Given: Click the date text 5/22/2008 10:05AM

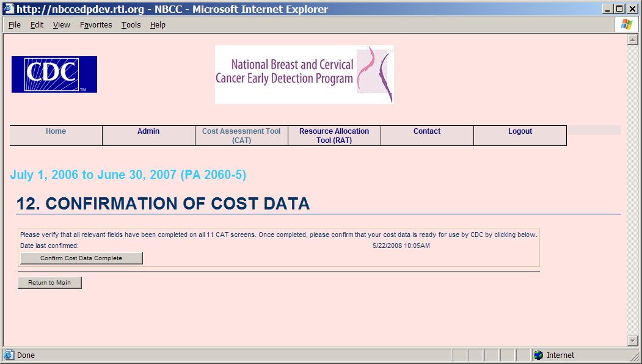Looking at the screenshot, I should pos(401,246).
